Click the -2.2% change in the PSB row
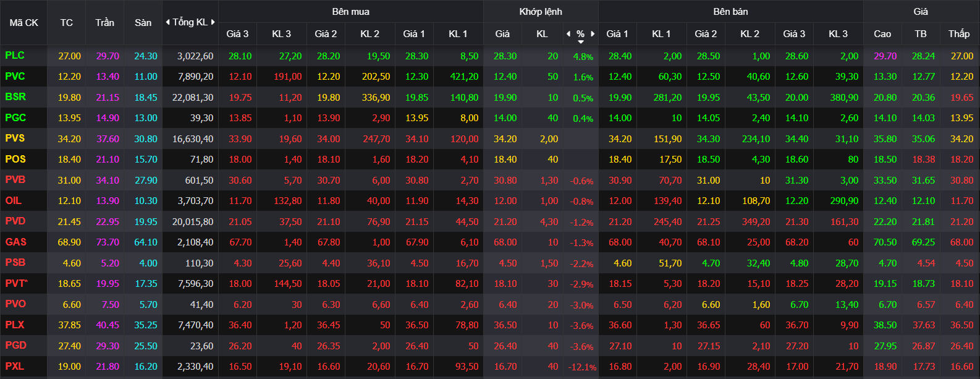Image resolution: width=980 pixels, height=379 pixels. point(581,264)
